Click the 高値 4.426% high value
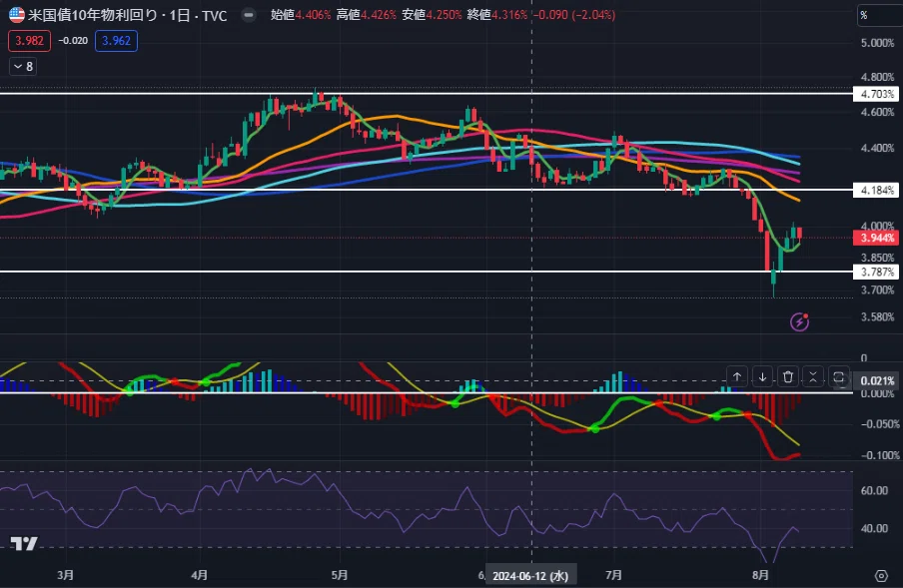This screenshot has width=903, height=588. (367, 15)
